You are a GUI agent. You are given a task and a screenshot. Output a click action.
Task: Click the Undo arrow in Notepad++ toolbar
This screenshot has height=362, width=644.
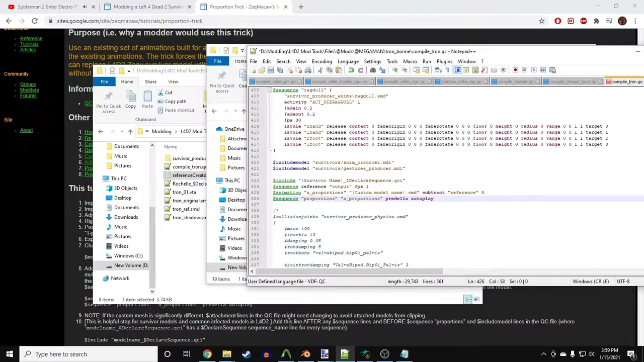point(351,70)
